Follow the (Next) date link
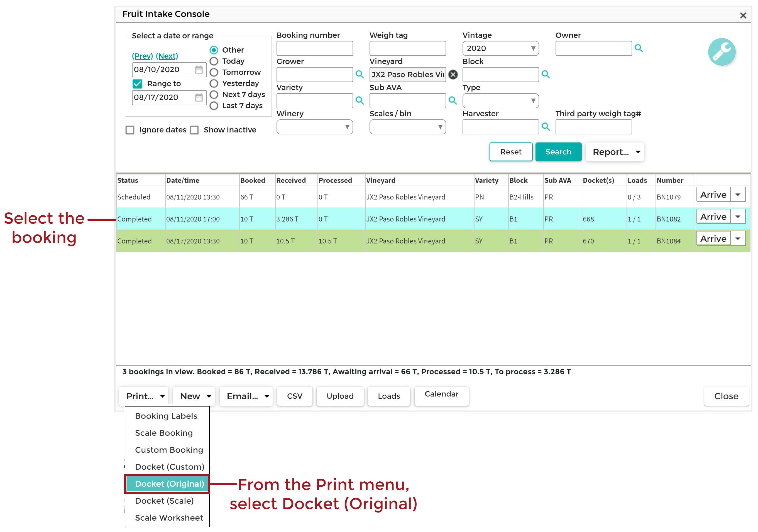758x532 pixels. (167, 56)
